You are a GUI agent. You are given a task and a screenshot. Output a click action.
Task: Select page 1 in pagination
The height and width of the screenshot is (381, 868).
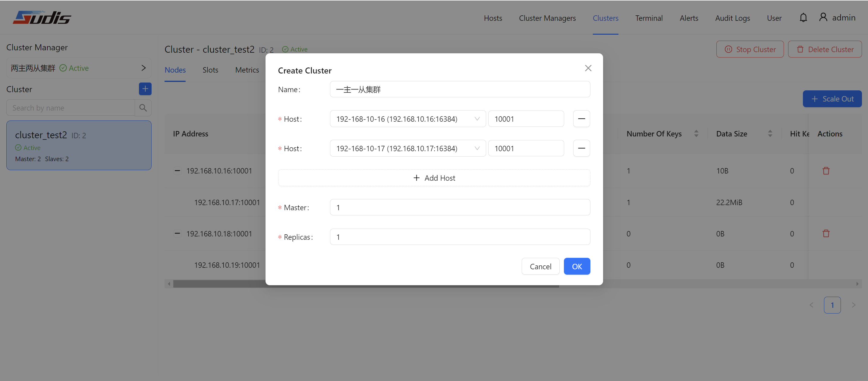pyautogui.click(x=832, y=305)
